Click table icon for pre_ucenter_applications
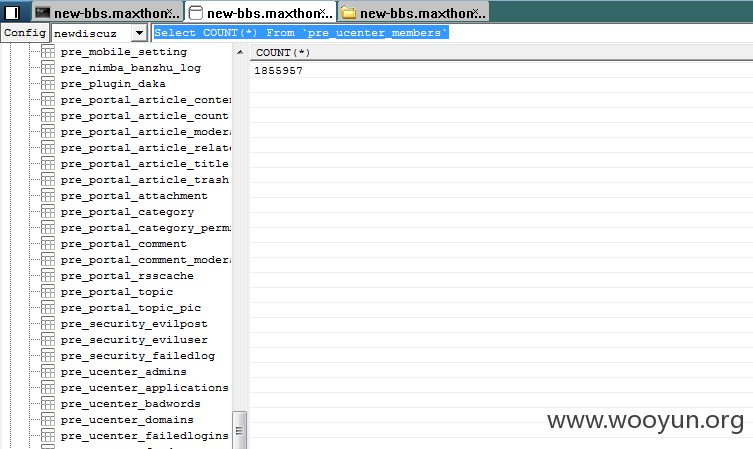The image size is (753, 449). (x=48, y=388)
